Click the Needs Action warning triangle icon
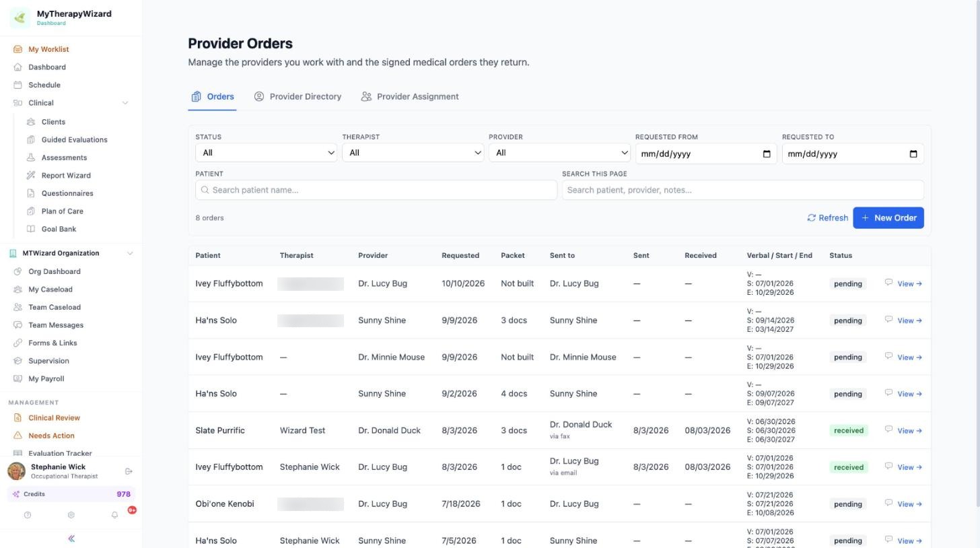This screenshot has height=548, width=980. click(x=17, y=436)
